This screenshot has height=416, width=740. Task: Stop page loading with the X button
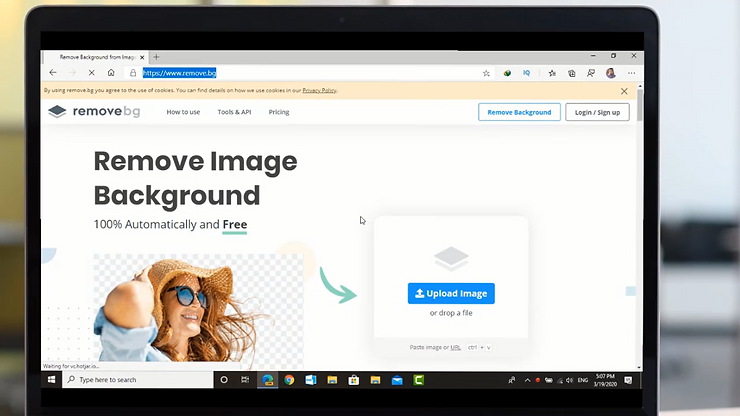[92, 73]
